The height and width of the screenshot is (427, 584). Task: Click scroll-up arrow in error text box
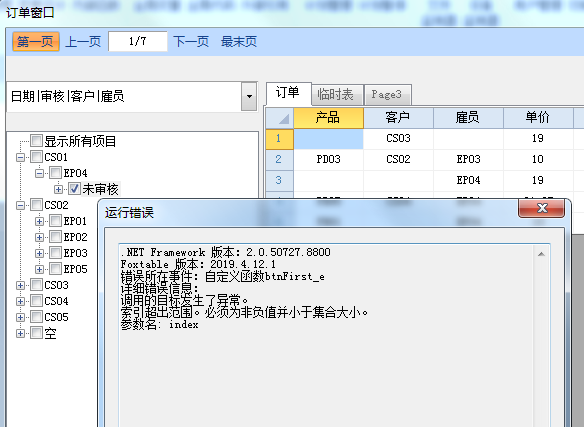[x=541, y=254]
